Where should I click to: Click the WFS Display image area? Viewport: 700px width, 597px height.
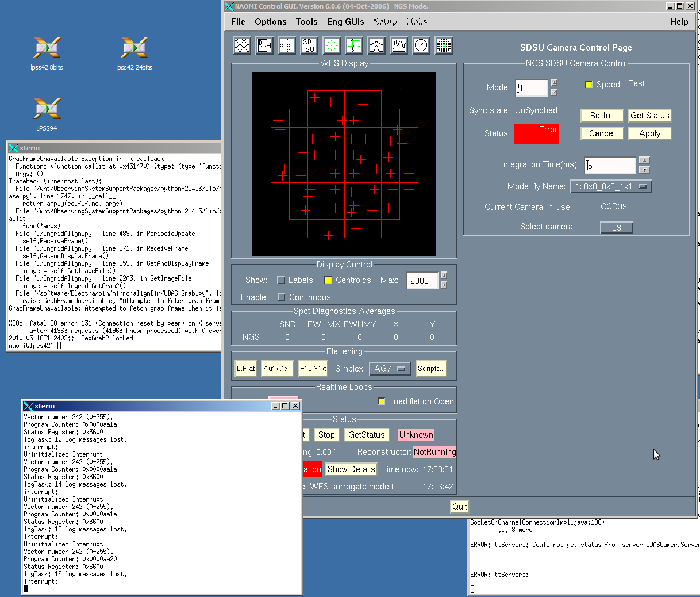coord(344,164)
